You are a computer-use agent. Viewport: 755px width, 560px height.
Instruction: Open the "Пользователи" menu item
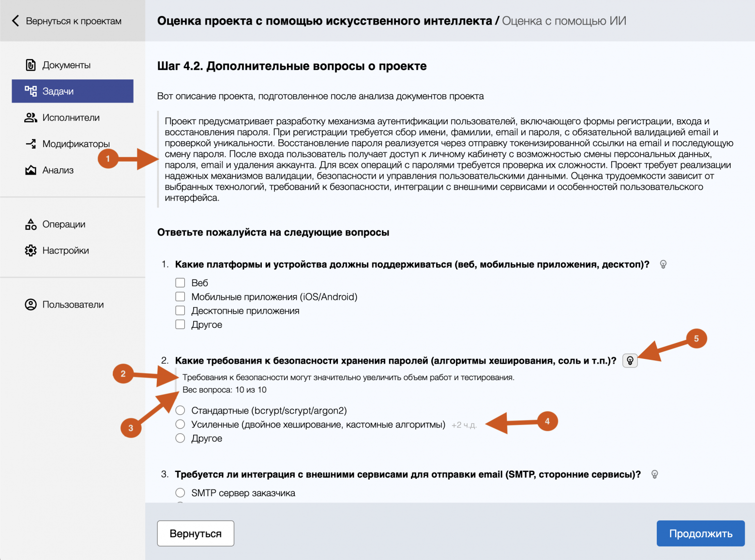pyautogui.click(x=73, y=305)
